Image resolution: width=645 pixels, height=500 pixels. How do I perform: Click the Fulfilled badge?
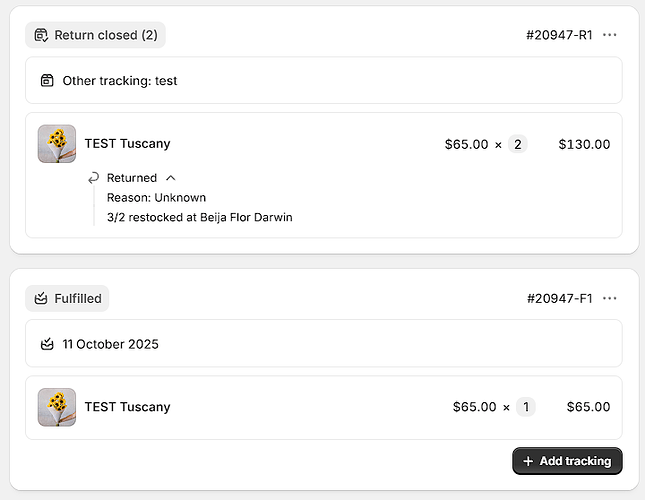click(67, 298)
